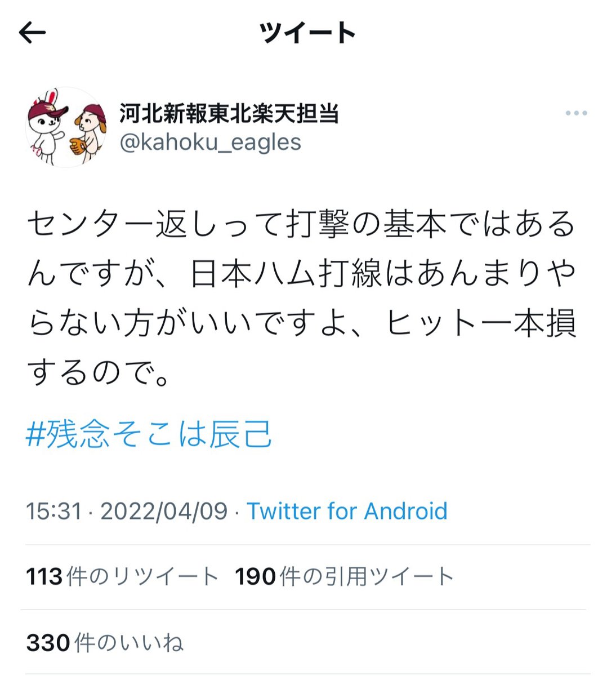Tap the rabbit mascot in the avatar
The image size is (616, 676).
point(48,127)
